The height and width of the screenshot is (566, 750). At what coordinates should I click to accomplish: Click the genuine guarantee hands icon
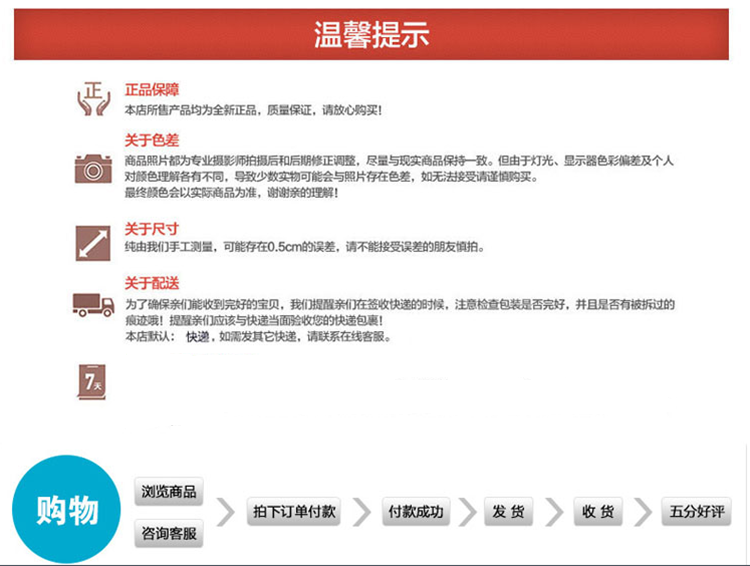93,100
